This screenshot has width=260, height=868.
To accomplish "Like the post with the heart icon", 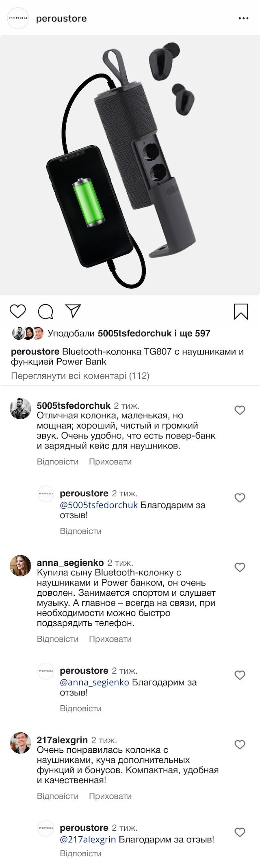I will click(17, 311).
